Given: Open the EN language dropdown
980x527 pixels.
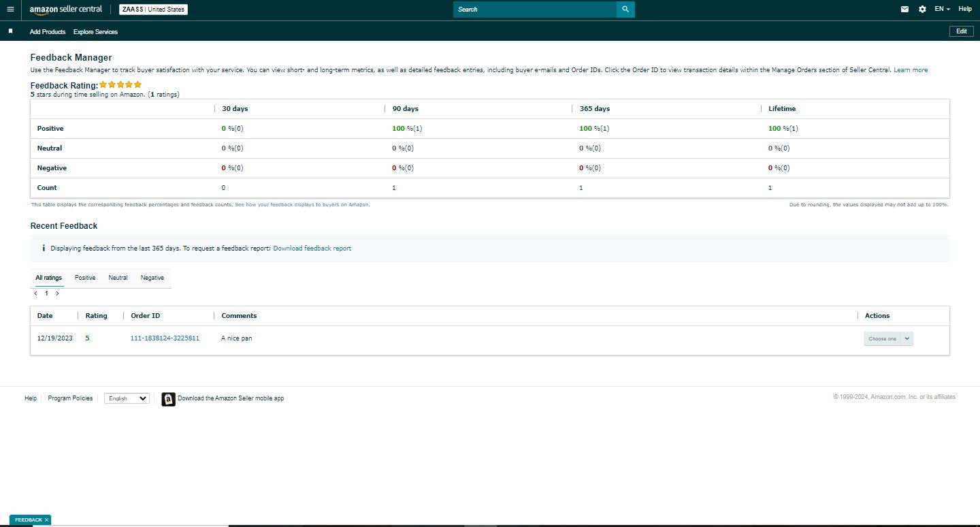Looking at the screenshot, I should tap(943, 10).
